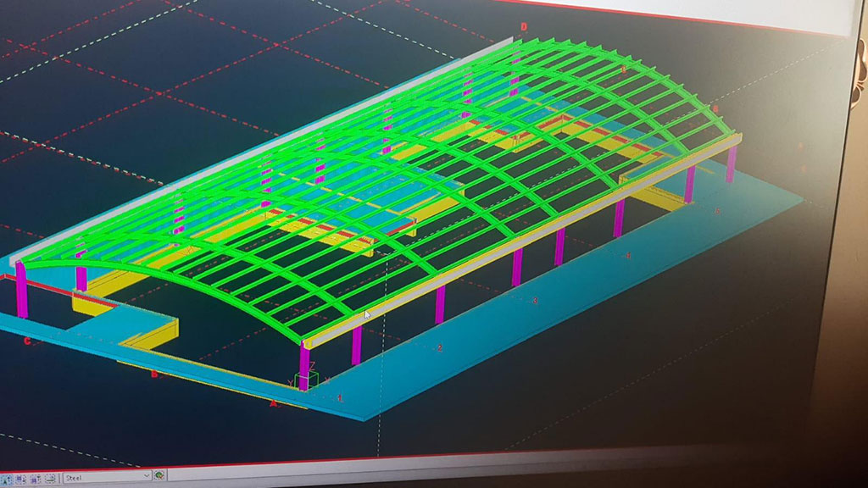This screenshot has height=488, width=868.
Task: Click the arrow on the Steel combo box
Action: [x=146, y=477]
